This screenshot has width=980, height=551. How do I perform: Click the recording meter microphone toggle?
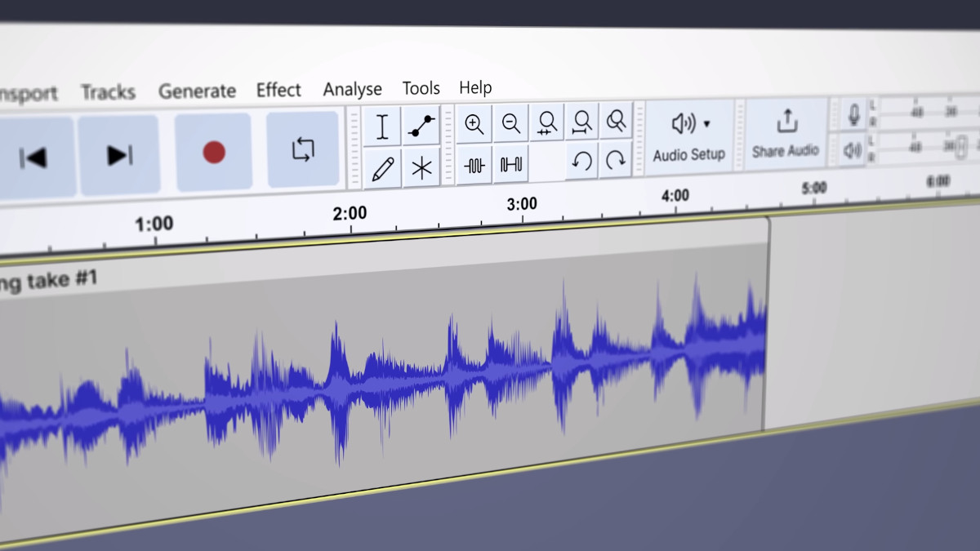(x=853, y=114)
